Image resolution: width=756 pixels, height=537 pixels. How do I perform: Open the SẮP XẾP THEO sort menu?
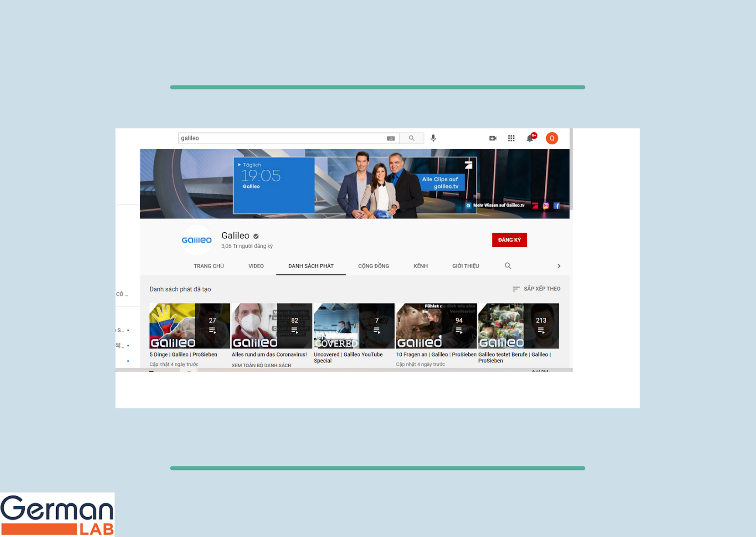tap(536, 289)
